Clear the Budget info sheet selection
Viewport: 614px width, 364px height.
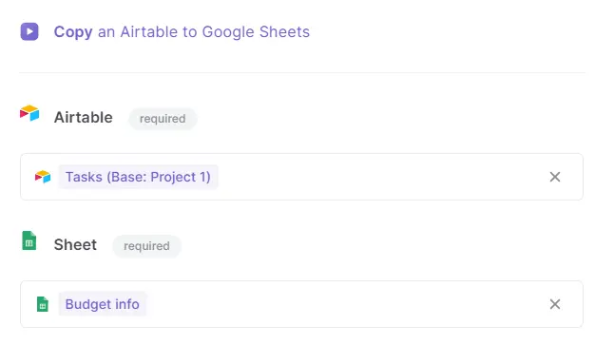pos(555,304)
